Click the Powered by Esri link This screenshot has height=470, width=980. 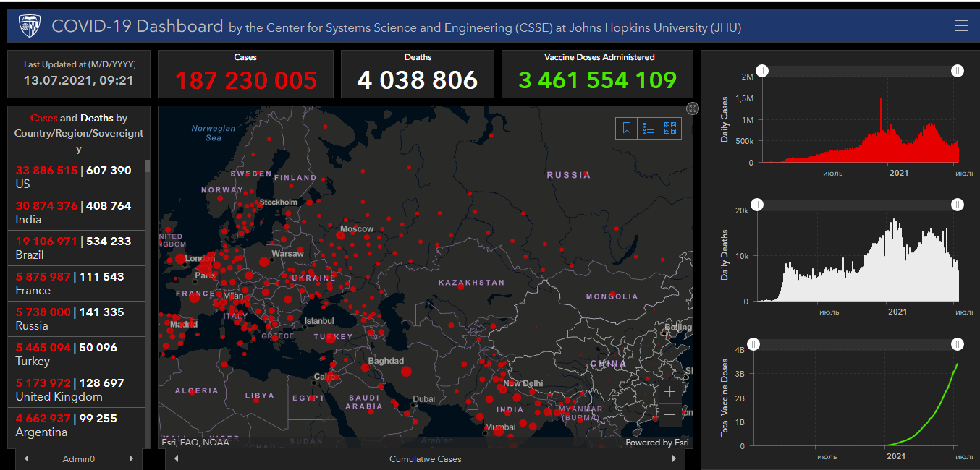[656, 443]
